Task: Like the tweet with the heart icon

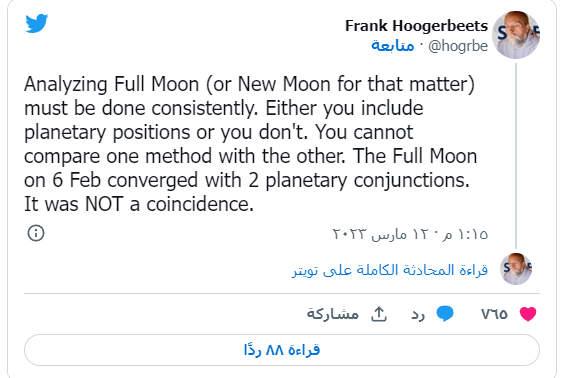Action: pyautogui.click(x=528, y=314)
